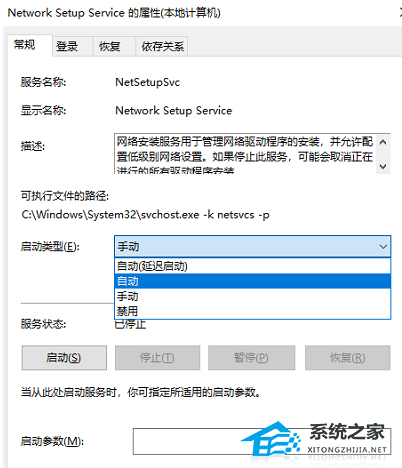Click description scrollbar up arrow
The image size is (402, 468).
pyautogui.click(x=383, y=142)
